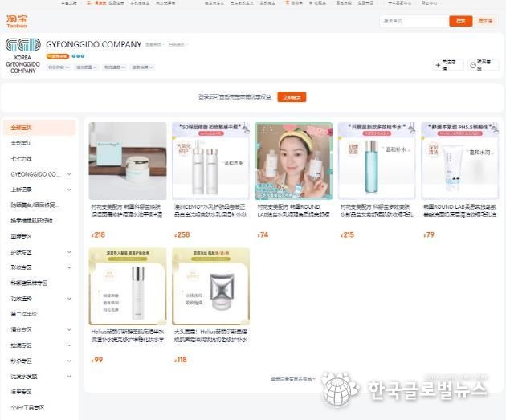The height and width of the screenshot is (420, 506).
Task: Open the silver mask device product priced 118
Action: [x=210, y=287]
